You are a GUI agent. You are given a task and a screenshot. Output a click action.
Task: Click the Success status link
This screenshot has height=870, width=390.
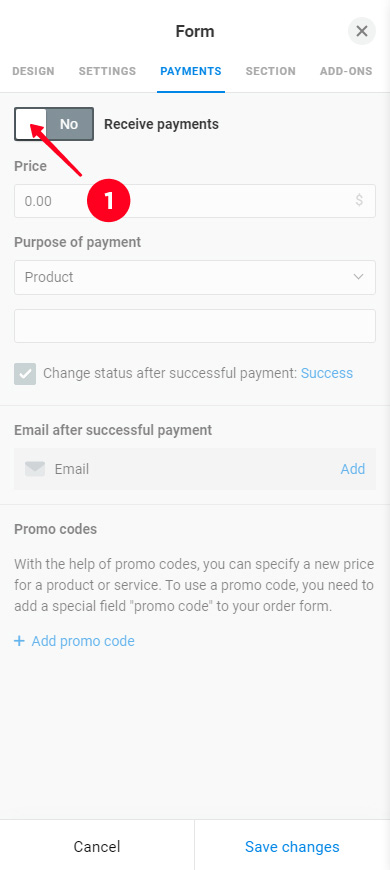coord(327,373)
